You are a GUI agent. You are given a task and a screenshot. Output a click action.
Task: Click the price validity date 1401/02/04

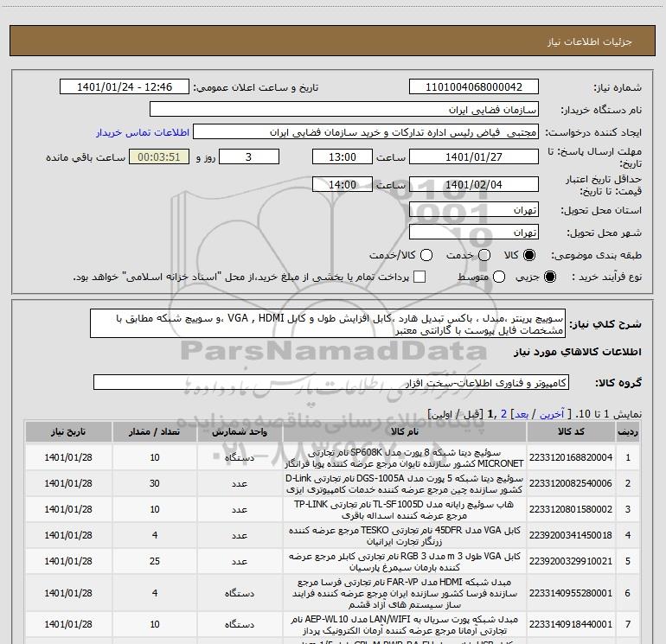[474, 184]
